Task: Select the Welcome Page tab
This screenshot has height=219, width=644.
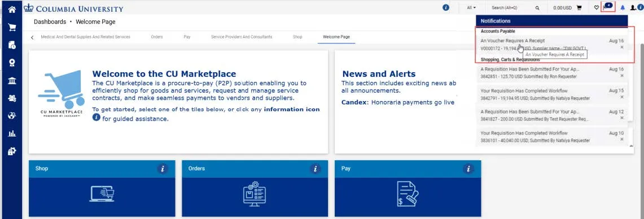Action: (336, 37)
